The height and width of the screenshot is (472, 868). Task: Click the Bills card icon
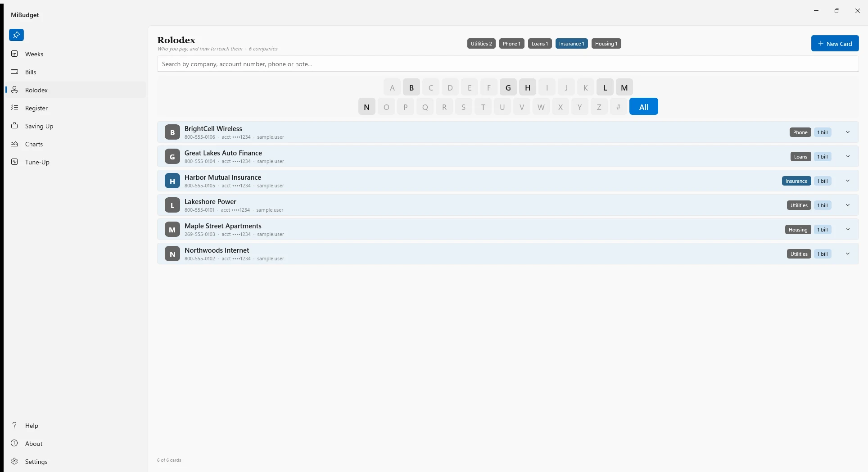click(x=14, y=72)
